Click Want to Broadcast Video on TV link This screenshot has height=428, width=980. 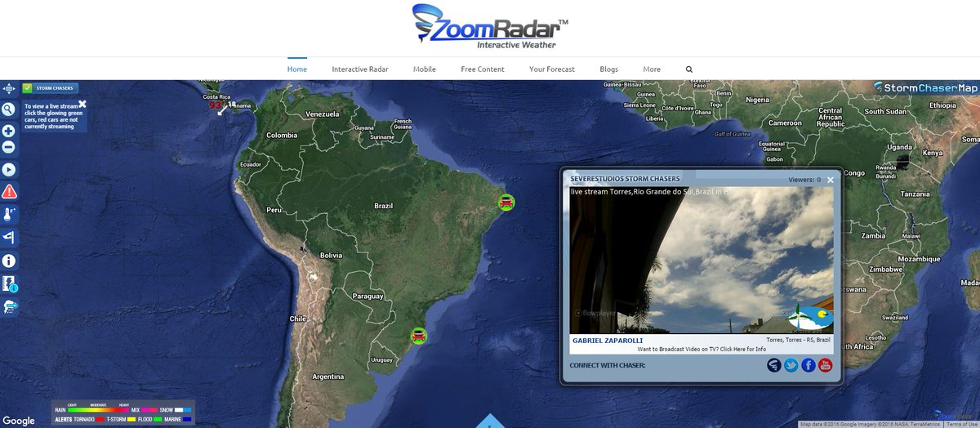[x=702, y=349]
